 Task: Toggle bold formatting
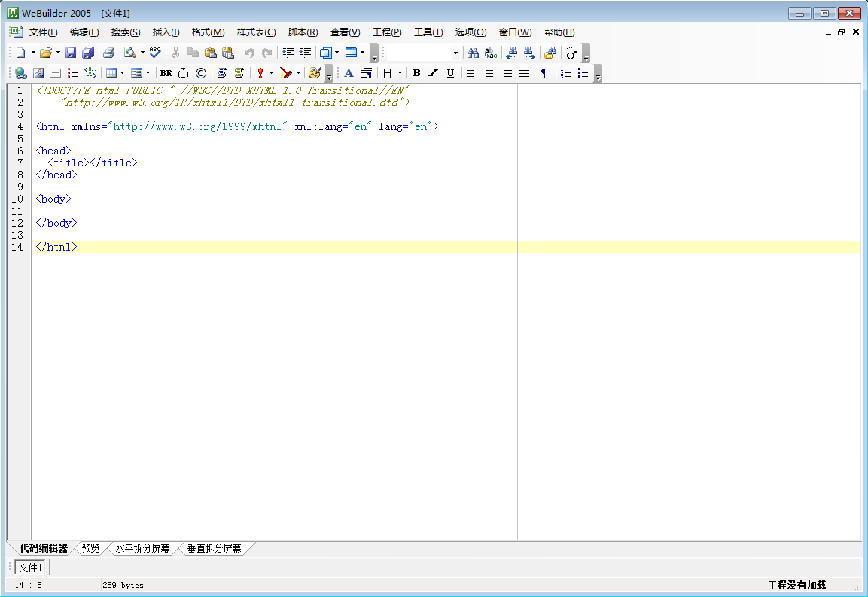coord(416,73)
